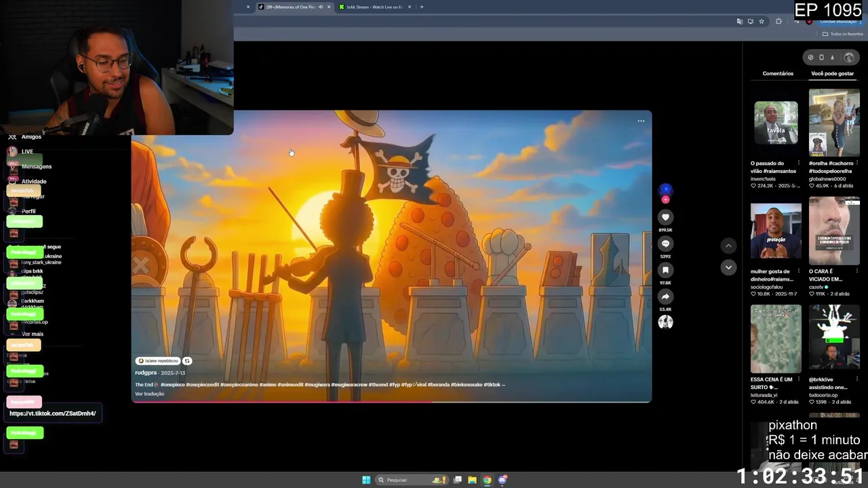Click the download icon in top pill

tap(833, 58)
